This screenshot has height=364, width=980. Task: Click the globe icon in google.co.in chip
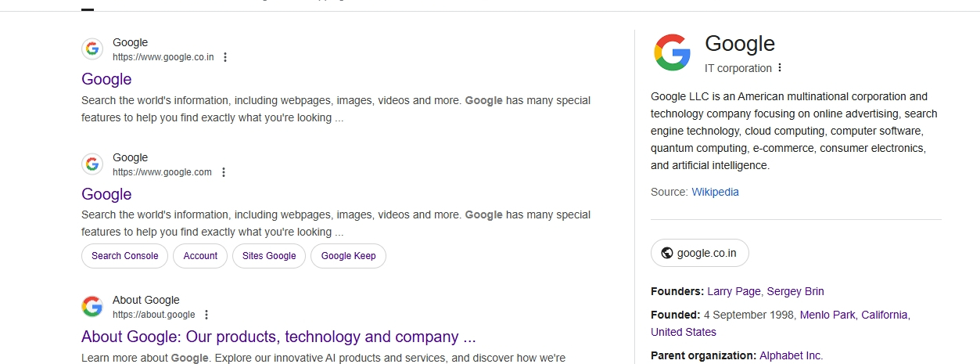click(667, 253)
